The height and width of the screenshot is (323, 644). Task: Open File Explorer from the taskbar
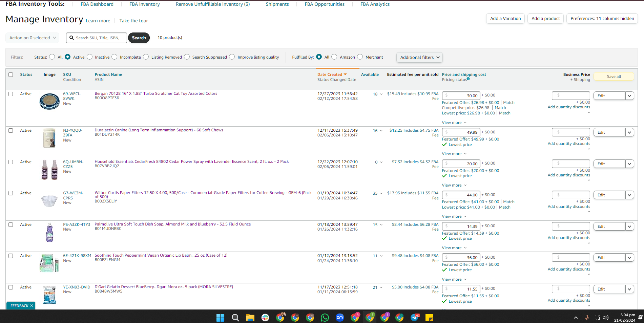pyautogui.click(x=250, y=318)
